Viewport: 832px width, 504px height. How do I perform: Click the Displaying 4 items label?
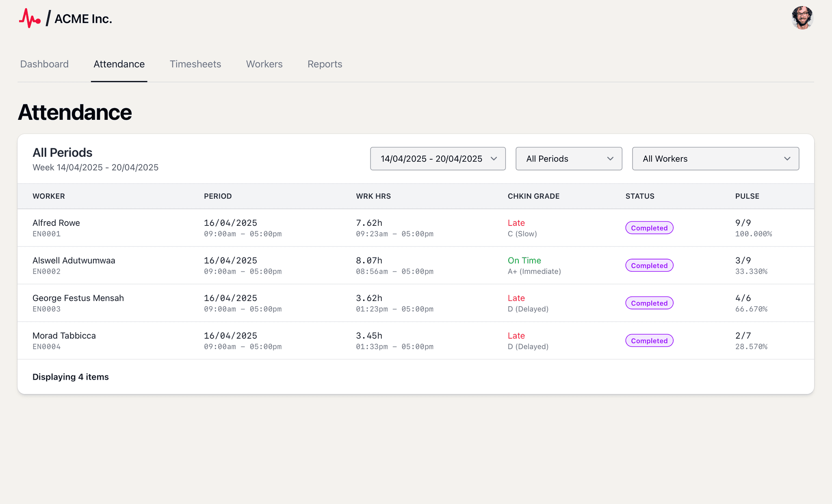(x=70, y=376)
